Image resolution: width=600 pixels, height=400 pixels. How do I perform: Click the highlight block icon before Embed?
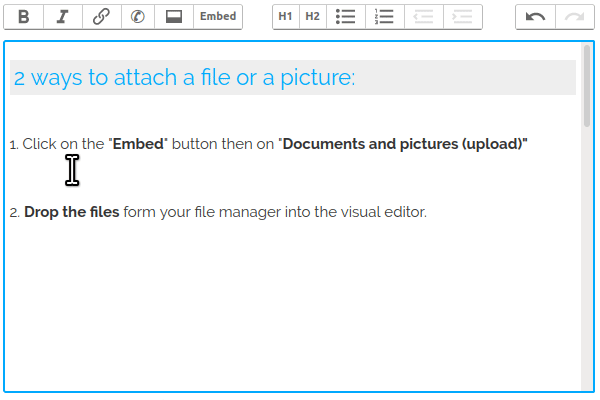click(174, 17)
